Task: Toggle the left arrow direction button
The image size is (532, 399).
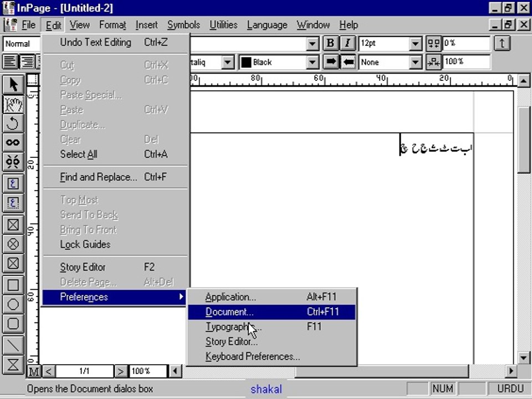Action: coord(348,62)
